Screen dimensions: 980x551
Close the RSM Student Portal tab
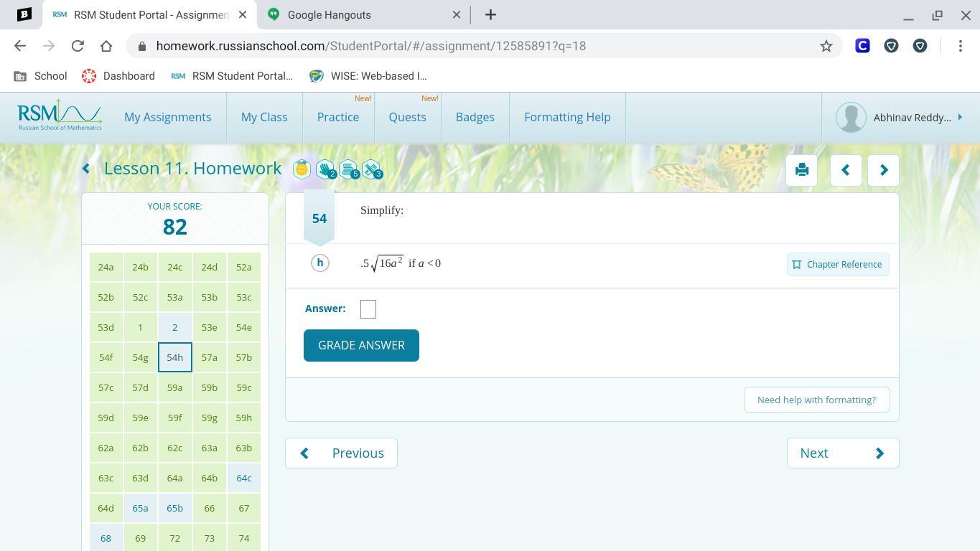(x=243, y=14)
